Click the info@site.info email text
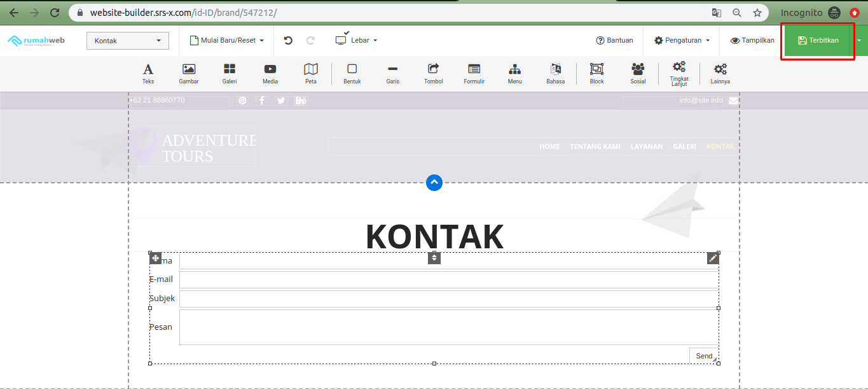The height and width of the screenshot is (389, 868). tap(701, 100)
